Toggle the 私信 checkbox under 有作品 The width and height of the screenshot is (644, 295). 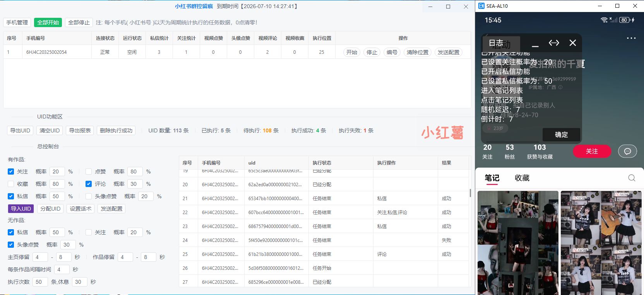point(11,196)
